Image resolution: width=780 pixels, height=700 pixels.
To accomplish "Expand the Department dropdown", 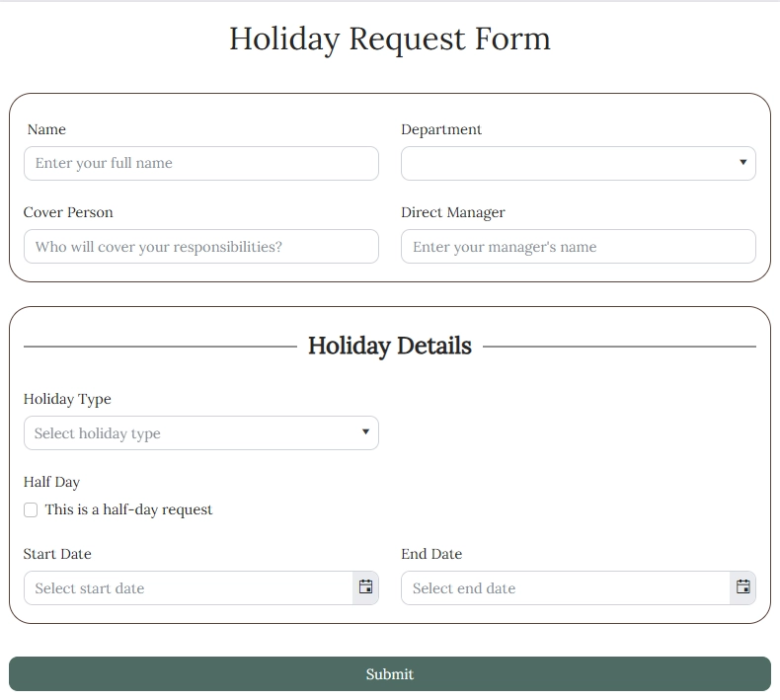I will click(x=578, y=164).
